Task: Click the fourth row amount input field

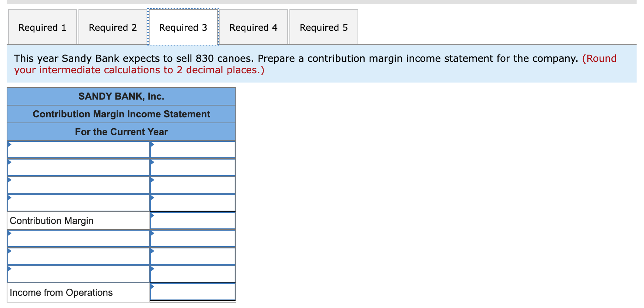Action: [x=192, y=202]
